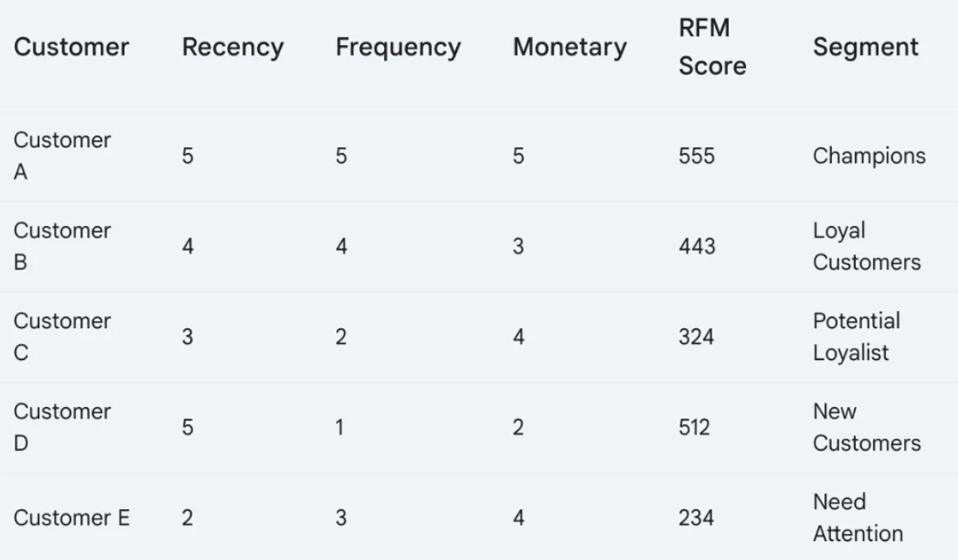Screen dimensions: 958x560
Task: Select the Champions segment cell
Action: 870,156
